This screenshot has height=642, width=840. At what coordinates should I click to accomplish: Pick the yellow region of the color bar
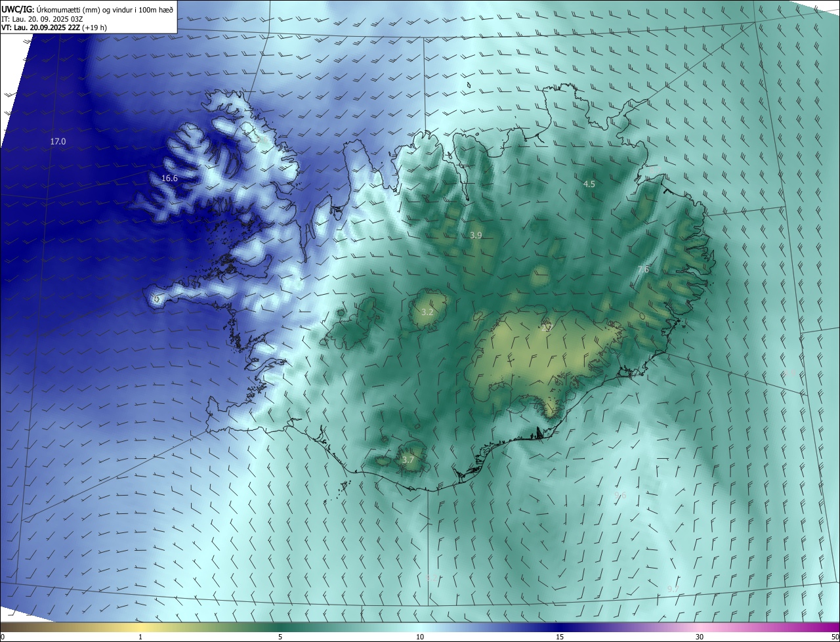point(141,627)
